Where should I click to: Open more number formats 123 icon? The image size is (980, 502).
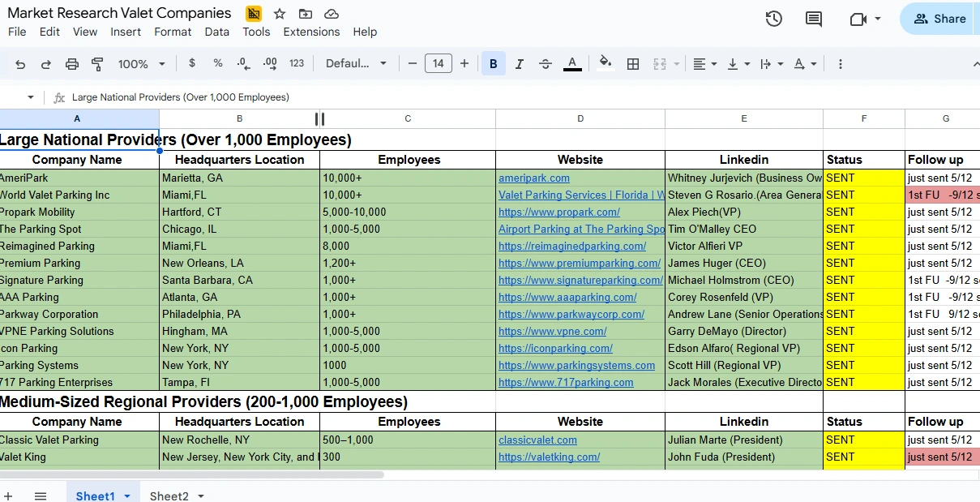coord(297,63)
